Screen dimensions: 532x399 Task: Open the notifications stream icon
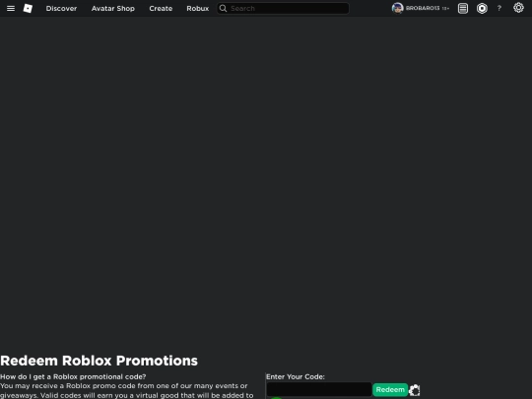[463, 8]
